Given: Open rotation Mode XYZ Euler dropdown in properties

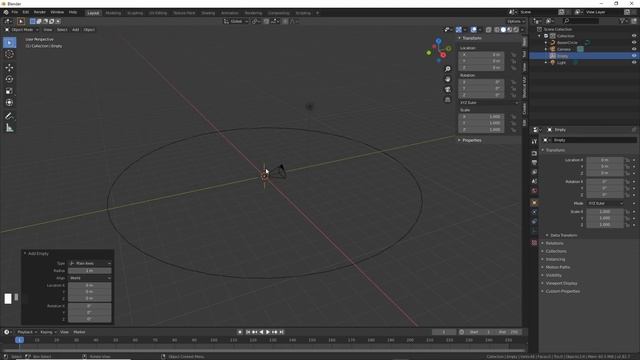Looking at the screenshot, I should (605, 203).
